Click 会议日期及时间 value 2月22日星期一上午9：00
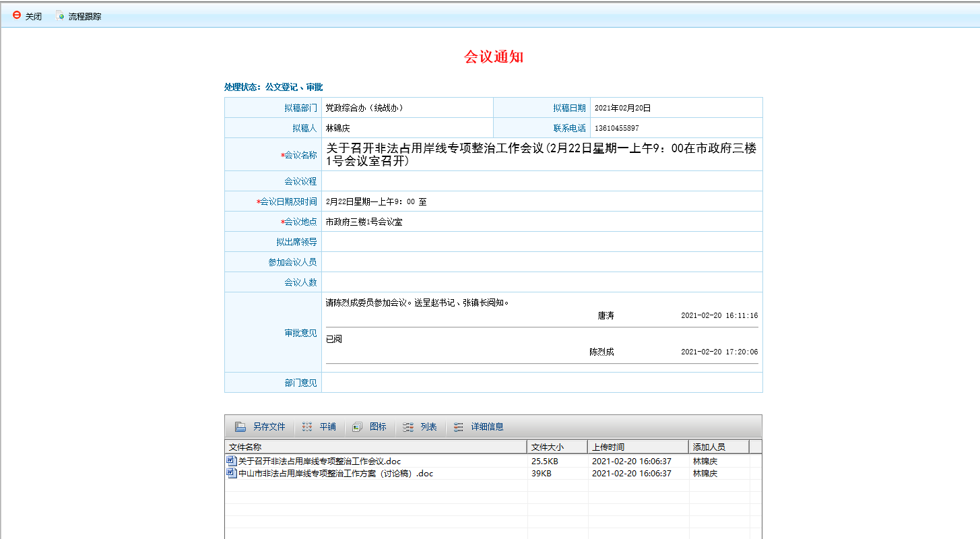Viewport: 980px width, 539px height. pos(370,201)
